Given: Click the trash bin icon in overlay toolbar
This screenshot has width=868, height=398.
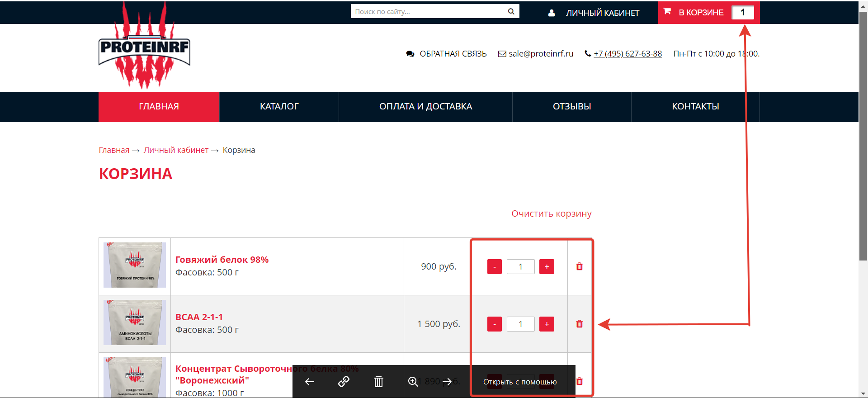Looking at the screenshot, I should [x=378, y=382].
